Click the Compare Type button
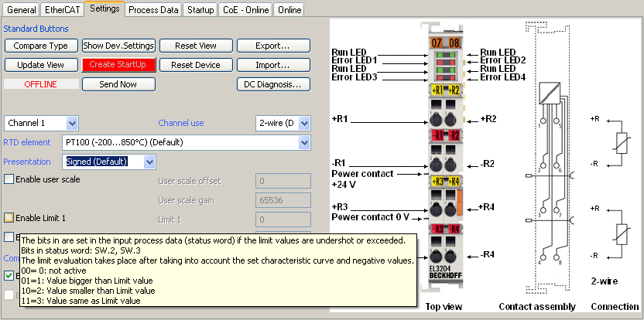This screenshot has height=320, width=644. click(41, 46)
